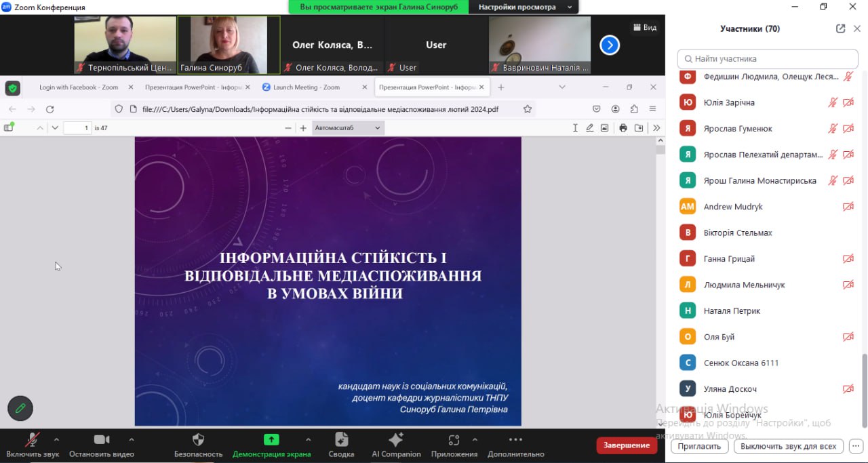Select participant Andrew Mudryk
This screenshot has width=868, height=463.
click(768, 207)
